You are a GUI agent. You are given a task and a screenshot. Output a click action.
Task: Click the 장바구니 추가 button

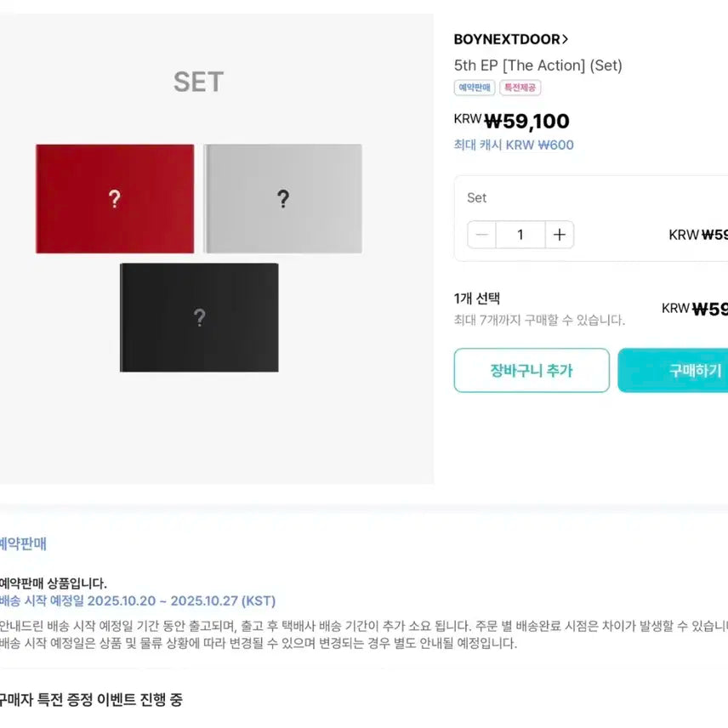tap(531, 371)
